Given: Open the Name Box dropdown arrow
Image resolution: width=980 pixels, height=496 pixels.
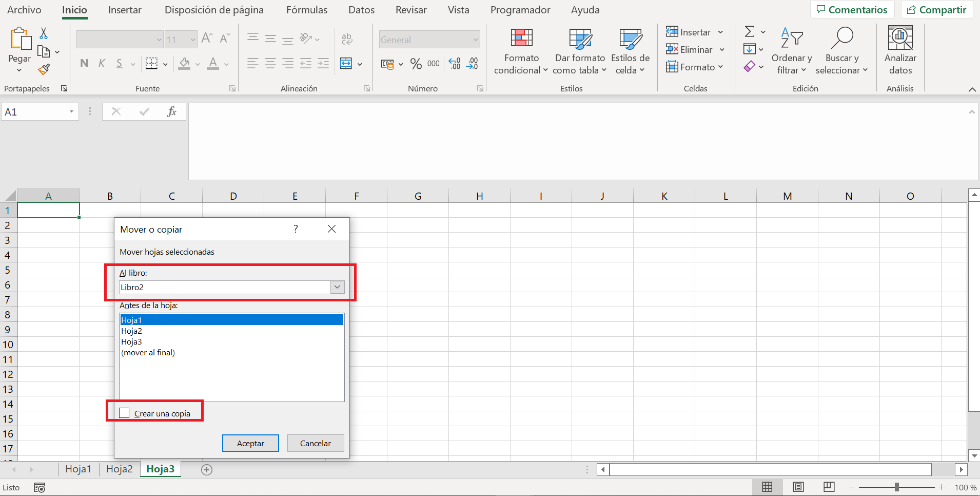Looking at the screenshot, I should click(x=71, y=112).
